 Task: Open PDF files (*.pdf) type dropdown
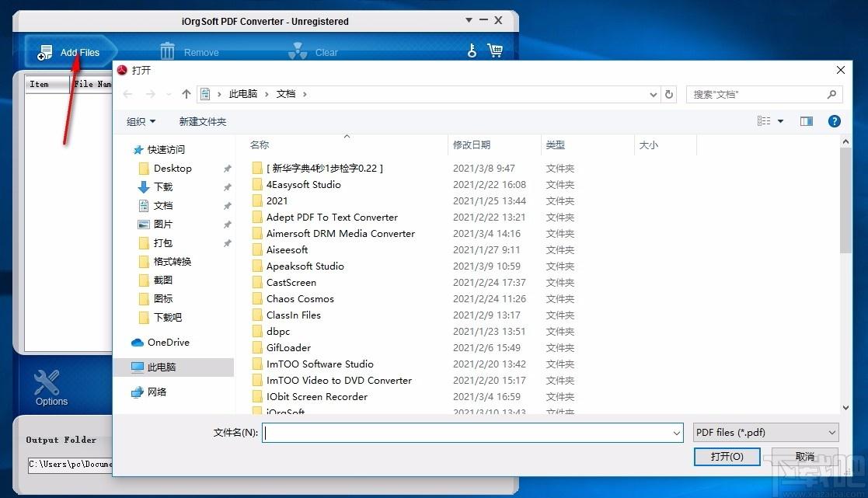click(766, 433)
